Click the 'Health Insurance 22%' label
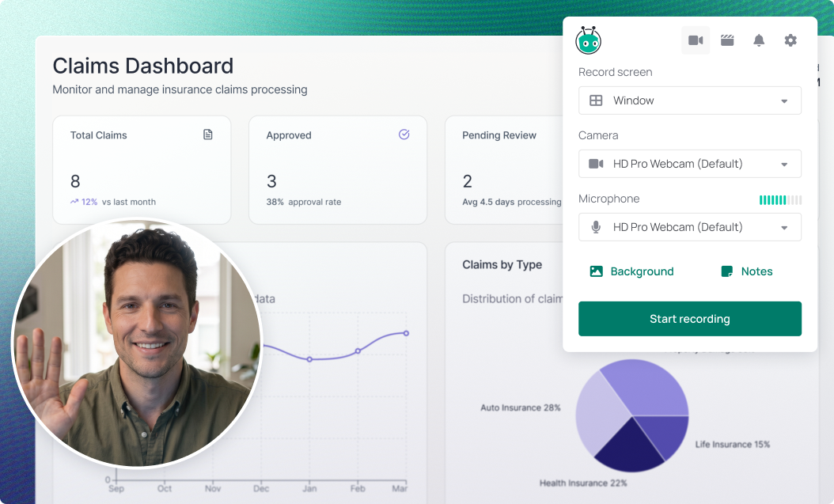Viewport: 834px width, 504px height. pyautogui.click(x=583, y=483)
